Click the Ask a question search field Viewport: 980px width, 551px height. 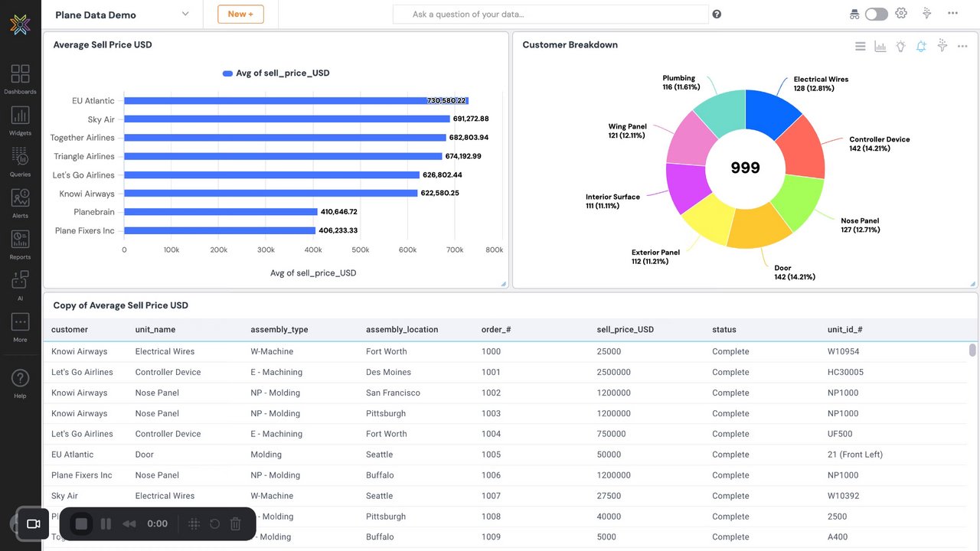tap(550, 14)
